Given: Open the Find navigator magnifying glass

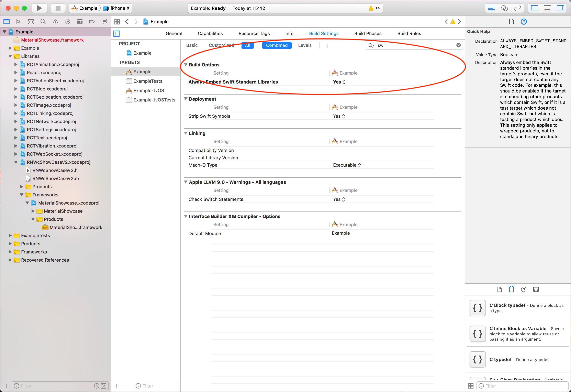Looking at the screenshot, I should (x=43, y=21).
